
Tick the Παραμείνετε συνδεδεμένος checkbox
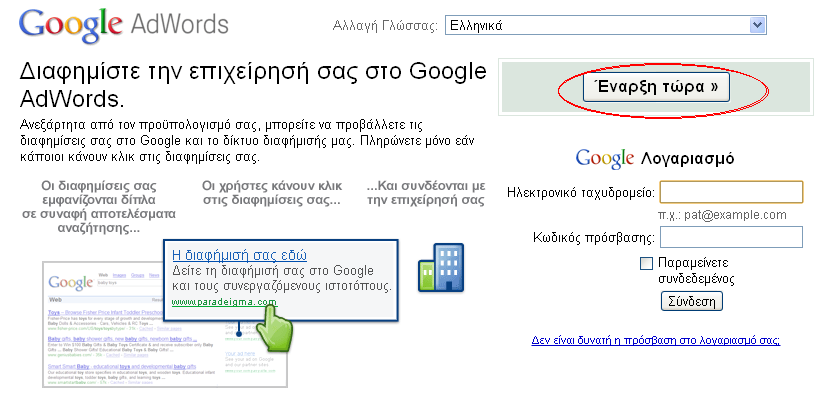click(x=646, y=263)
